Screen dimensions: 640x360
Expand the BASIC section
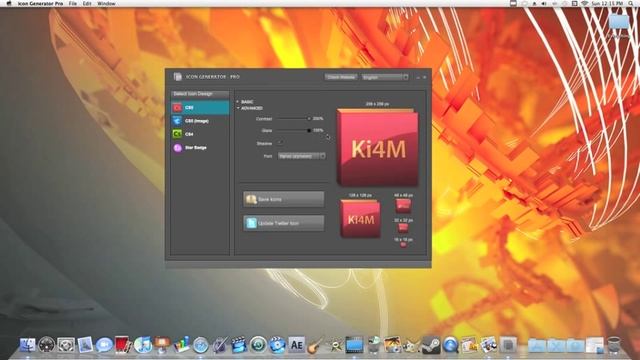[x=238, y=102]
